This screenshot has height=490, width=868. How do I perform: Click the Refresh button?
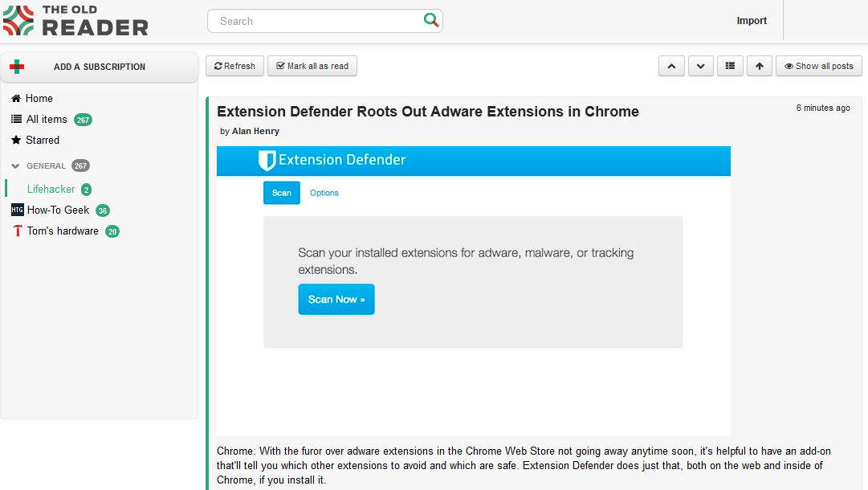click(234, 66)
